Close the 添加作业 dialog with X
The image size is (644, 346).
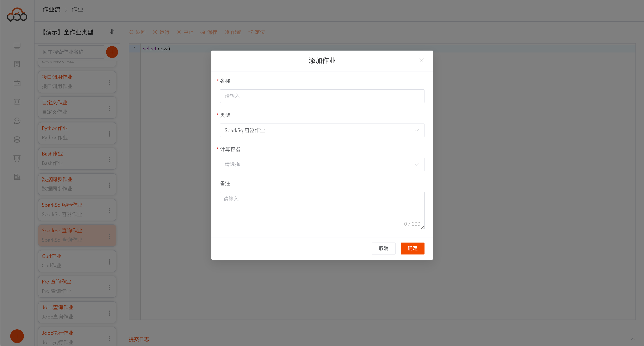pos(421,60)
